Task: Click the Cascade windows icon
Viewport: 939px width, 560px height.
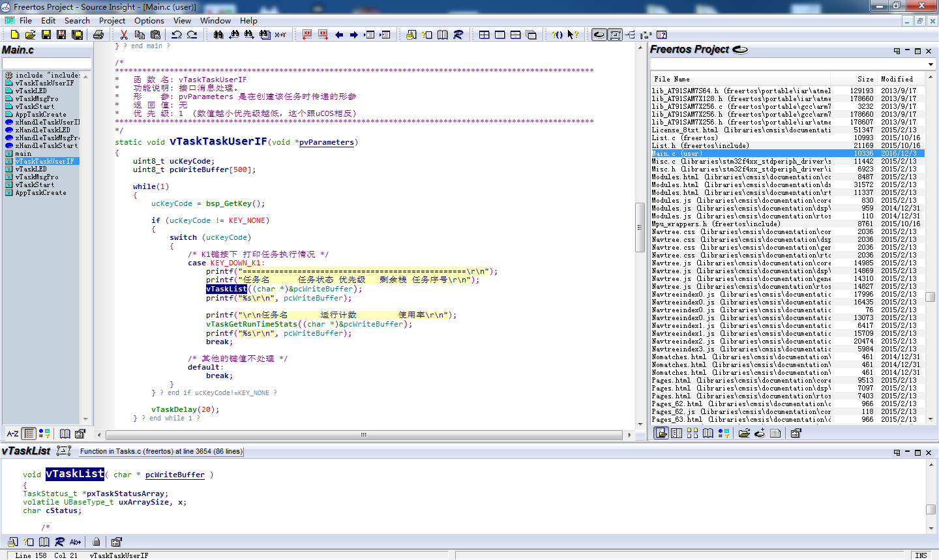Action: coord(531,35)
